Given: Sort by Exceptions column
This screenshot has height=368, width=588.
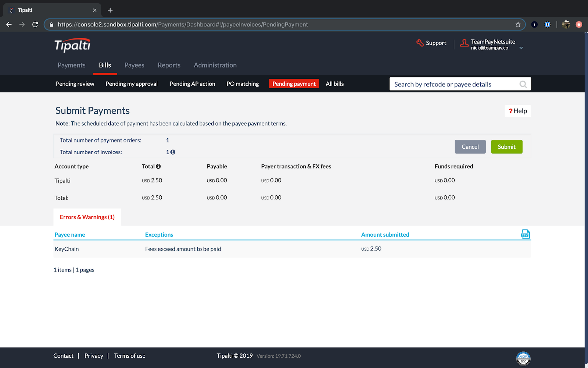Looking at the screenshot, I should point(159,235).
